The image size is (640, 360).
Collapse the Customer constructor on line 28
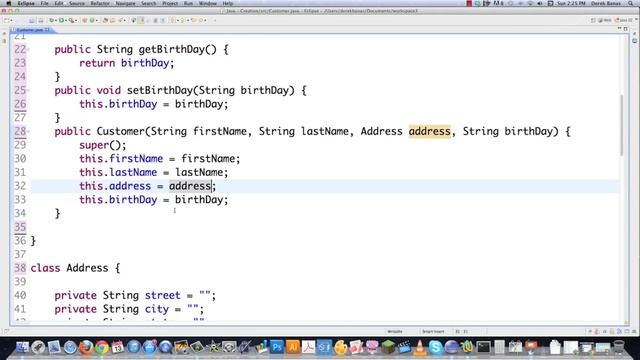(x=28, y=131)
